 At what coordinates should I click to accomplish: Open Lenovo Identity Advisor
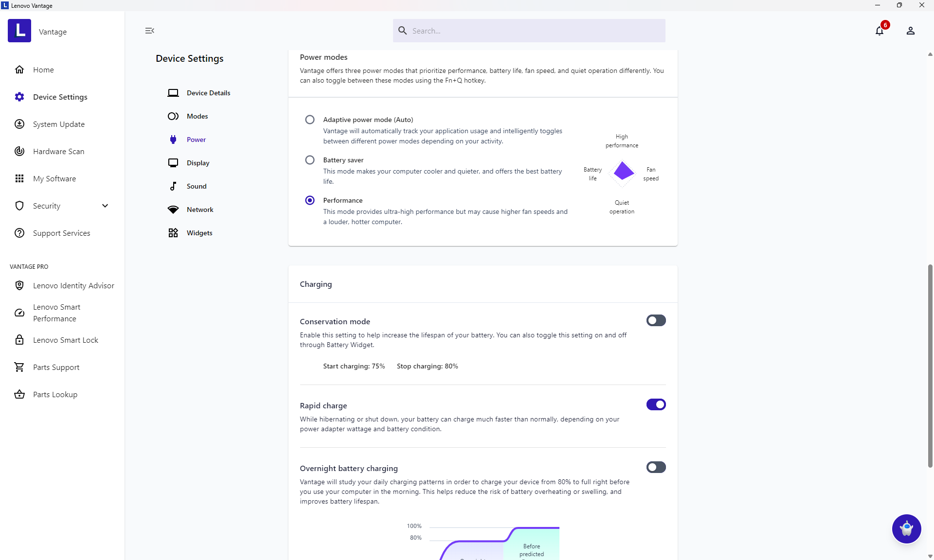point(73,285)
